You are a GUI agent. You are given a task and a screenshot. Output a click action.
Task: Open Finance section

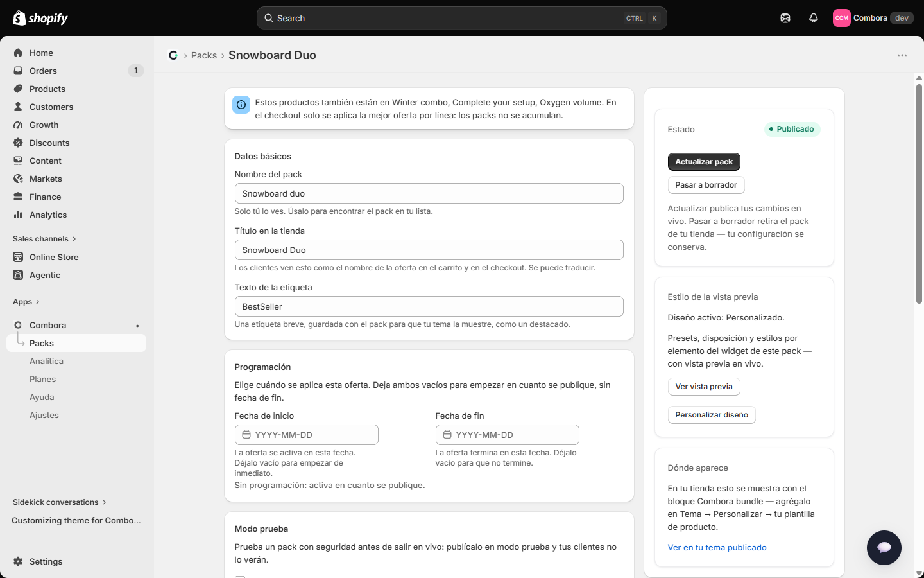point(77,197)
